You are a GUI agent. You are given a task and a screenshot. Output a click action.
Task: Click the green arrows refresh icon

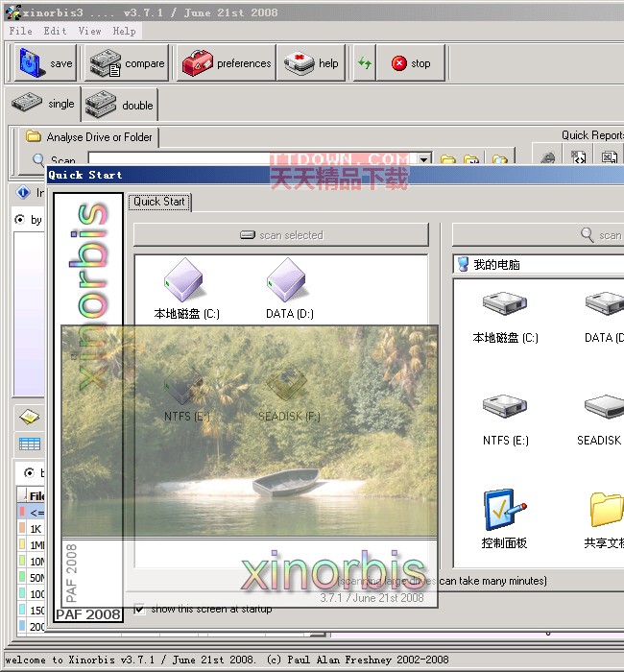tap(365, 63)
